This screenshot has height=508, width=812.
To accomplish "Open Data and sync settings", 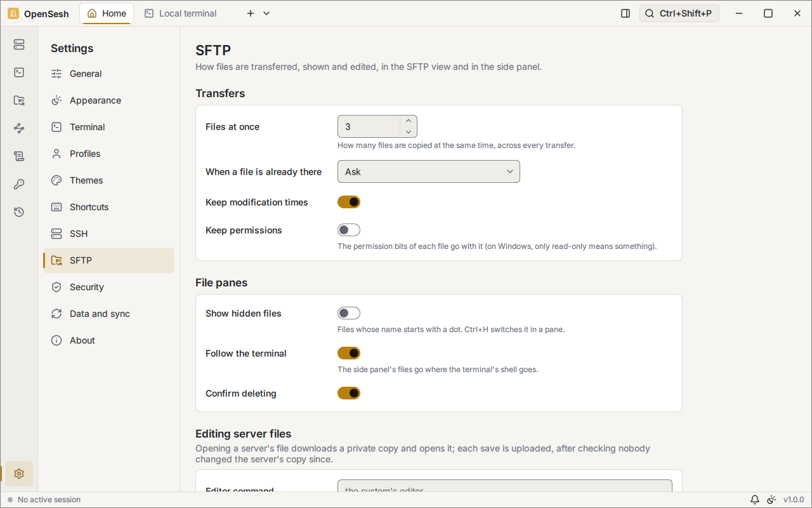I will tap(108, 314).
